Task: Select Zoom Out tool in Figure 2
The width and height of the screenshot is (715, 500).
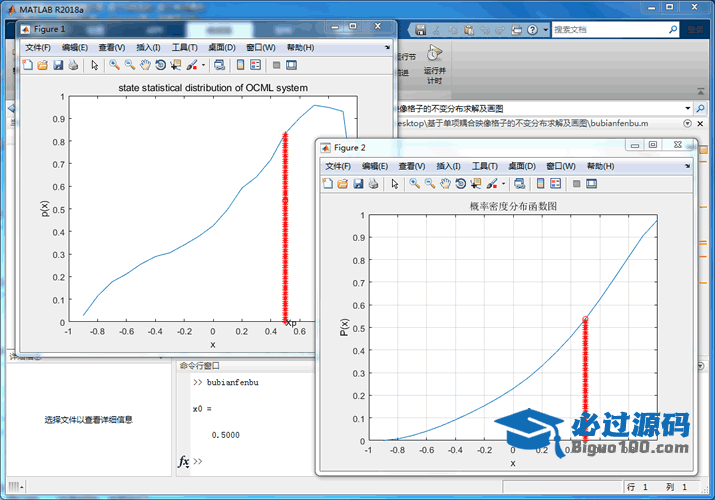Action: point(430,184)
